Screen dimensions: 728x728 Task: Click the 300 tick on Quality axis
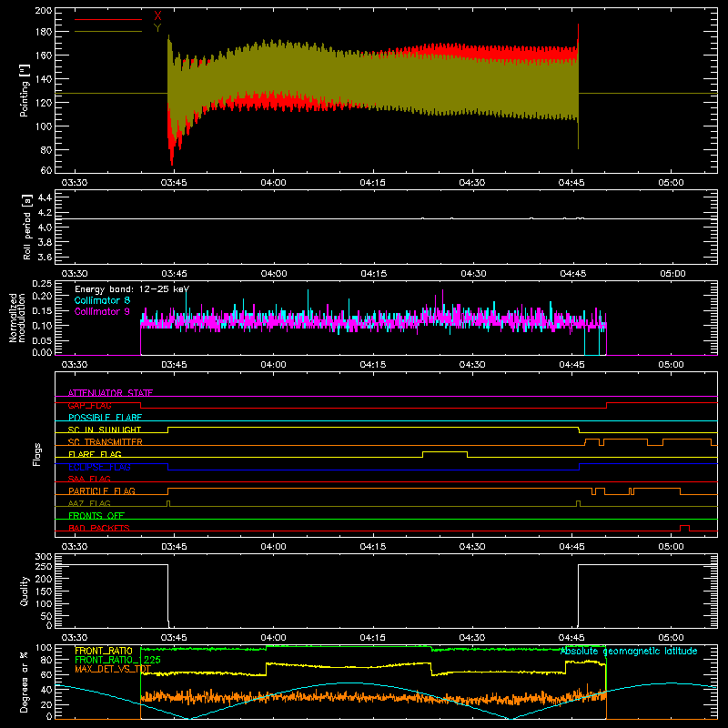click(x=43, y=556)
